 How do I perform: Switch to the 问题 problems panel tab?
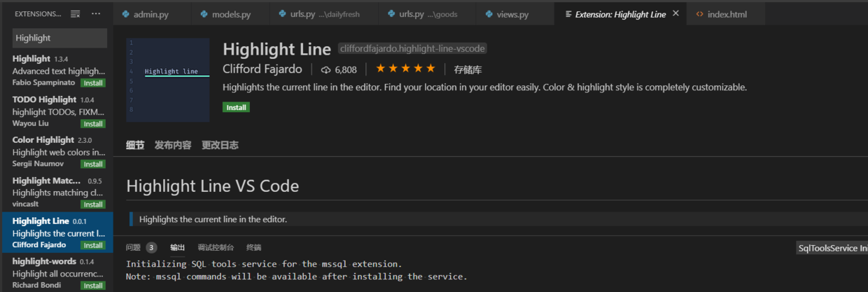(133, 247)
